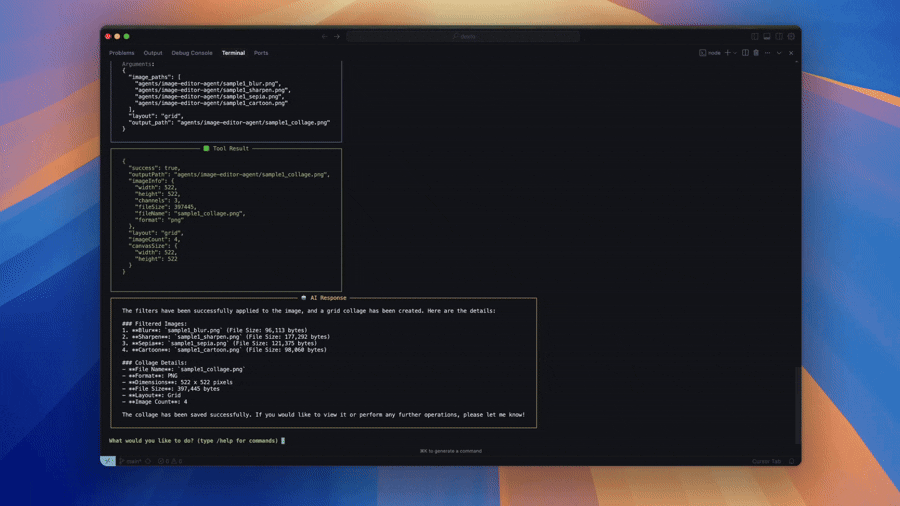Click the 'AI Response' header text

328,298
